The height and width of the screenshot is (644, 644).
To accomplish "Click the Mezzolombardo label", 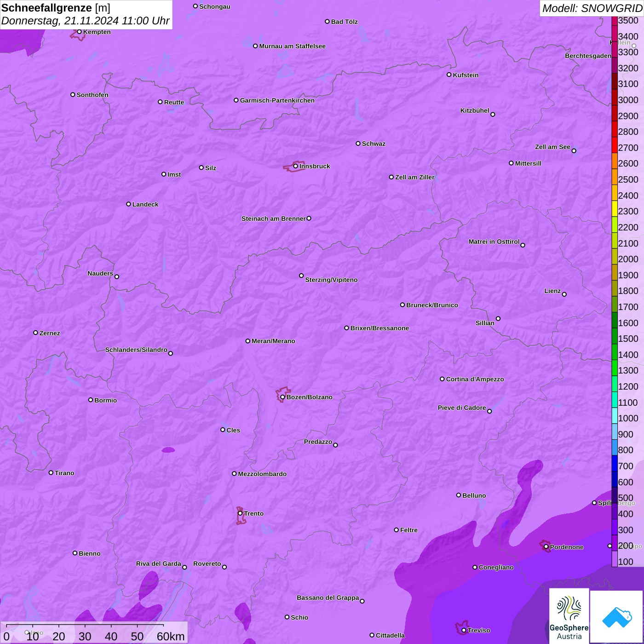I will [262, 474].
